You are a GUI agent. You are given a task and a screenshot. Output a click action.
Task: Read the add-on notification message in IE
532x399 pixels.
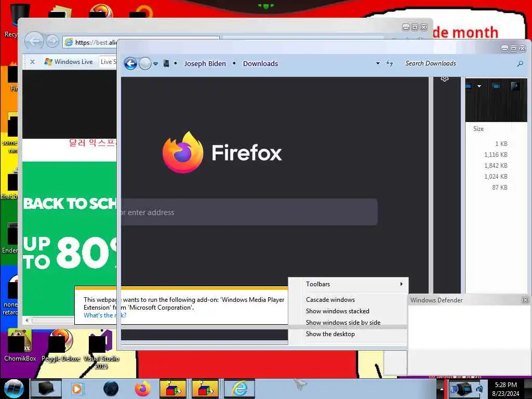click(184, 303)
